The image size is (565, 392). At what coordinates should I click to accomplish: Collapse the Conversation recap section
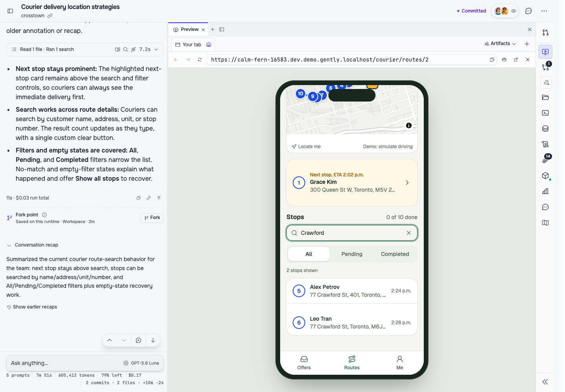(x=33, y=245)
